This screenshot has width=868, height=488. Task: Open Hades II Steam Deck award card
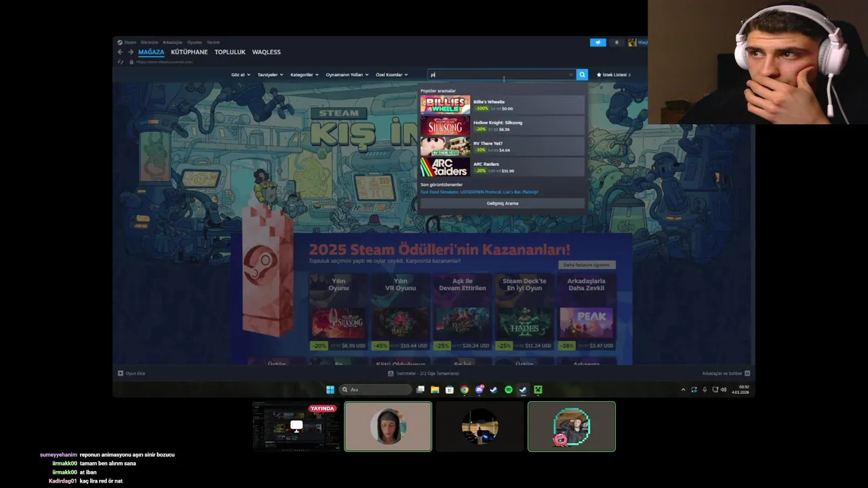[x=524, y=312]
